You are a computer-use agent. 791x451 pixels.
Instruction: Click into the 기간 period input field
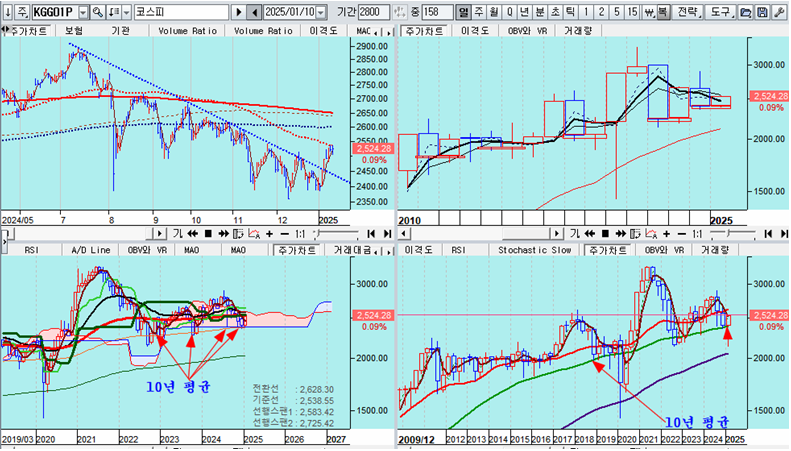click(x=373, y=12)
